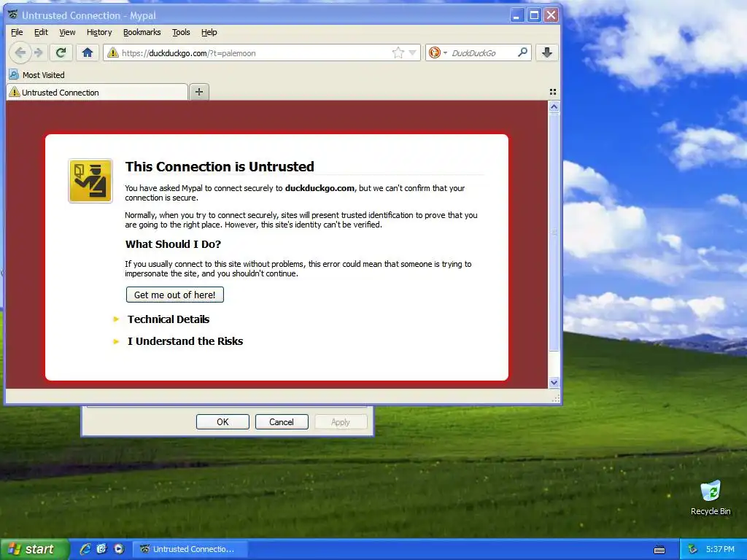The height and width of the screenshot is (560, 747).
Task: Go back using the Back arrow
Action: coord(20,52)
